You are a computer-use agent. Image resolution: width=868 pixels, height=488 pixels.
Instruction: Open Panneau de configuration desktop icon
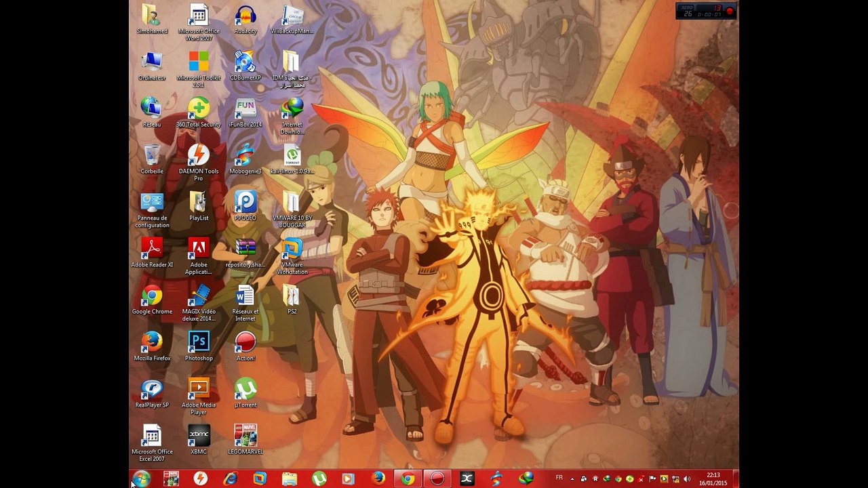click(x=152, y=209)
